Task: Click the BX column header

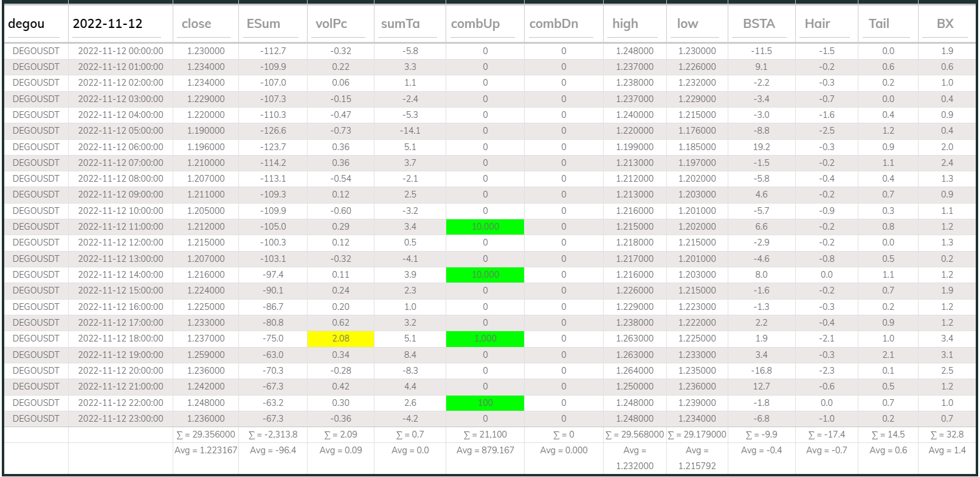Action: (947, 24)
